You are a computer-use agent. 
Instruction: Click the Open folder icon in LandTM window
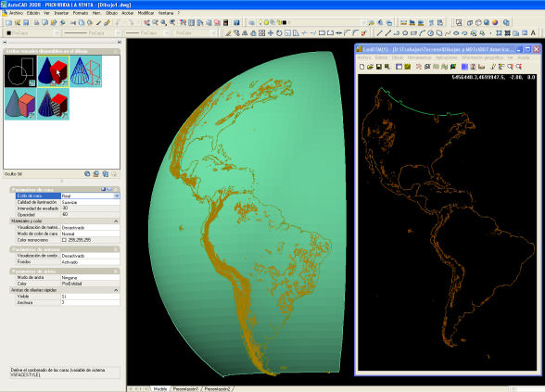370,67
